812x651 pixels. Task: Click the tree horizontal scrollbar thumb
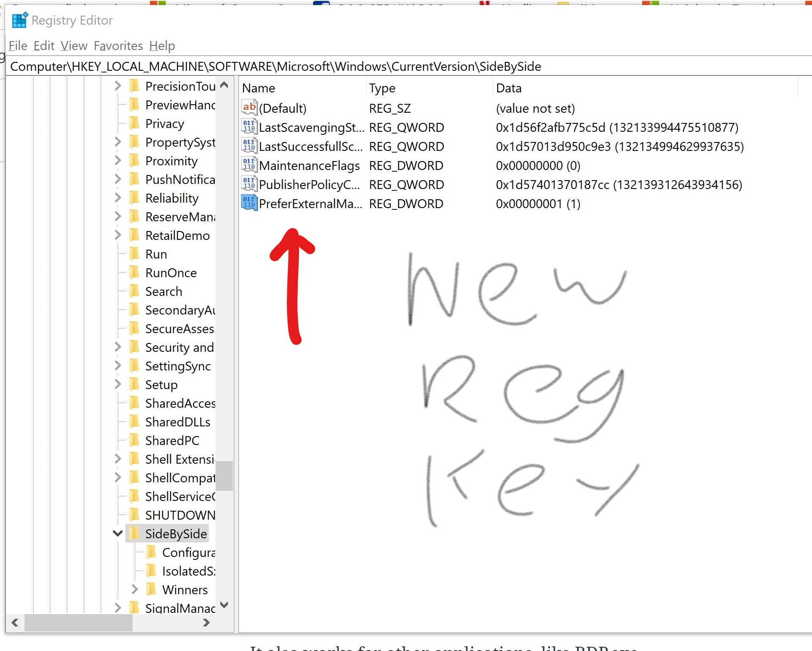(x=78, y=623)
